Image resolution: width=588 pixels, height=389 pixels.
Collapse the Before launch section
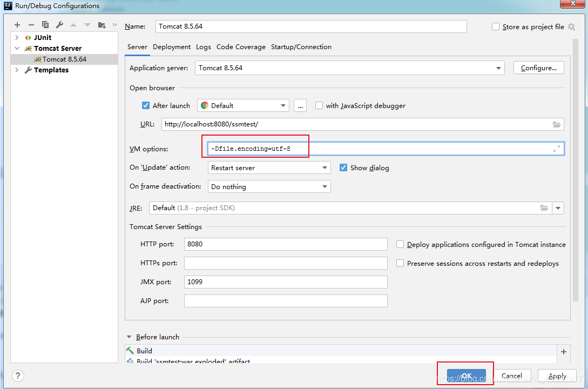129,337
